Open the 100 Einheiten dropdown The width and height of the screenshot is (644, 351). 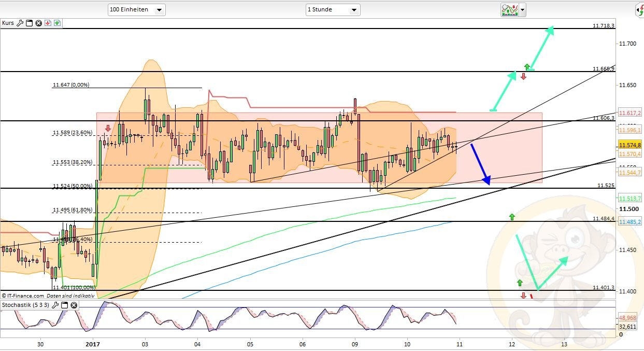(x=136, y=10)
